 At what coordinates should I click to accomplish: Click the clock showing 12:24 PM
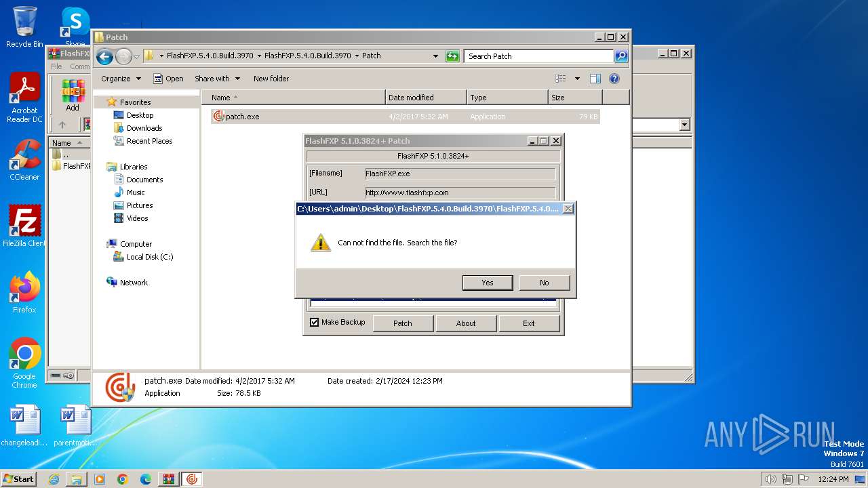coord(833,479)
